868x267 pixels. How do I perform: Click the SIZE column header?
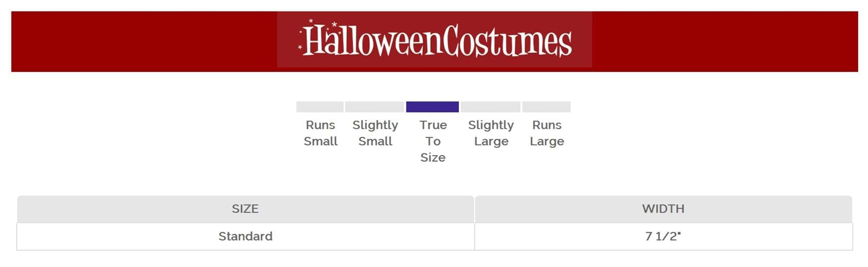245,209
